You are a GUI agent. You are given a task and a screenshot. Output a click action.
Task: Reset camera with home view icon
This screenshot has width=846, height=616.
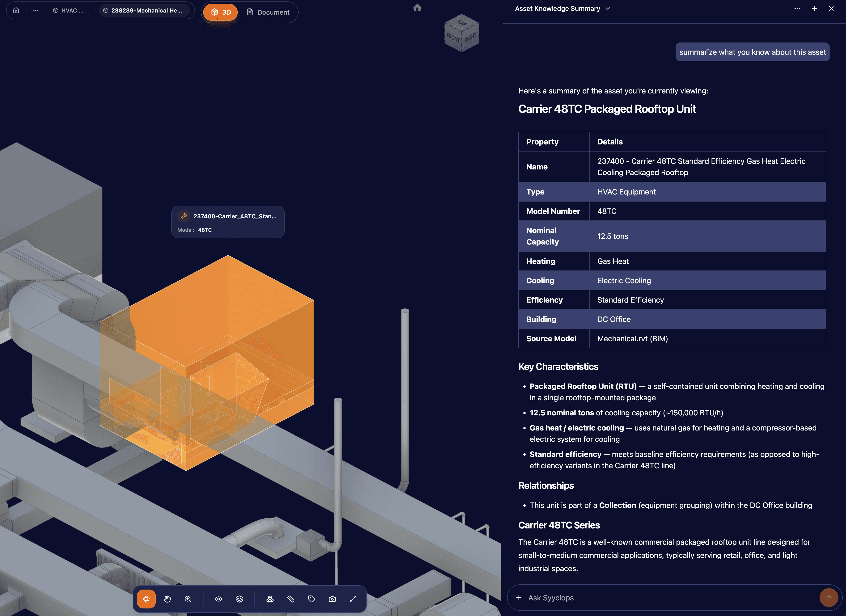click(417, 8)
